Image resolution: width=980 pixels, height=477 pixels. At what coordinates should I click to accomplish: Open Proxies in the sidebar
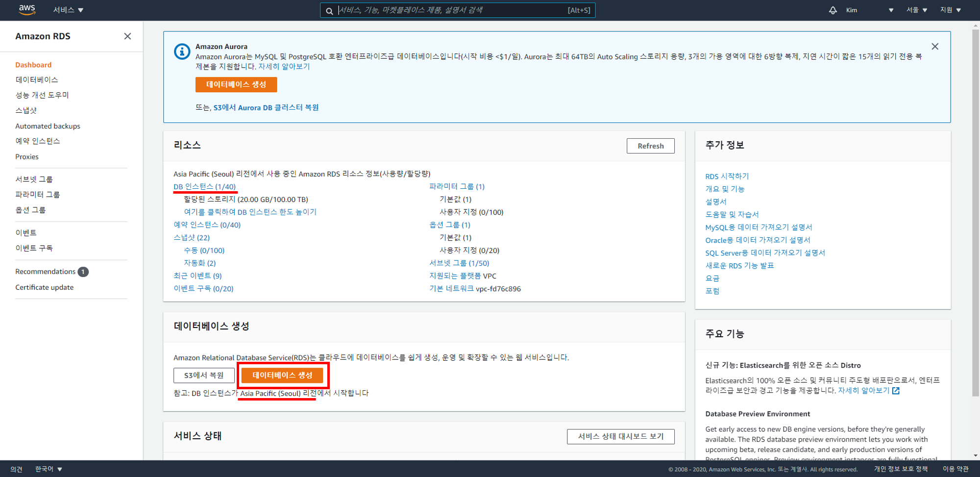coord(27,157)
